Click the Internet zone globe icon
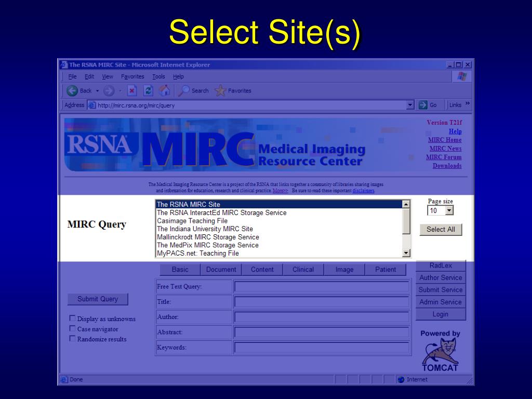The height and width of the screenshot is (399, 532). [401, 379]
